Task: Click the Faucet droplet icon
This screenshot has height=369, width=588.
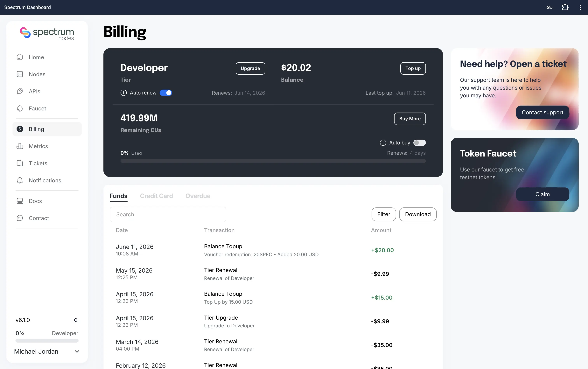Action: tap(20, 108)
